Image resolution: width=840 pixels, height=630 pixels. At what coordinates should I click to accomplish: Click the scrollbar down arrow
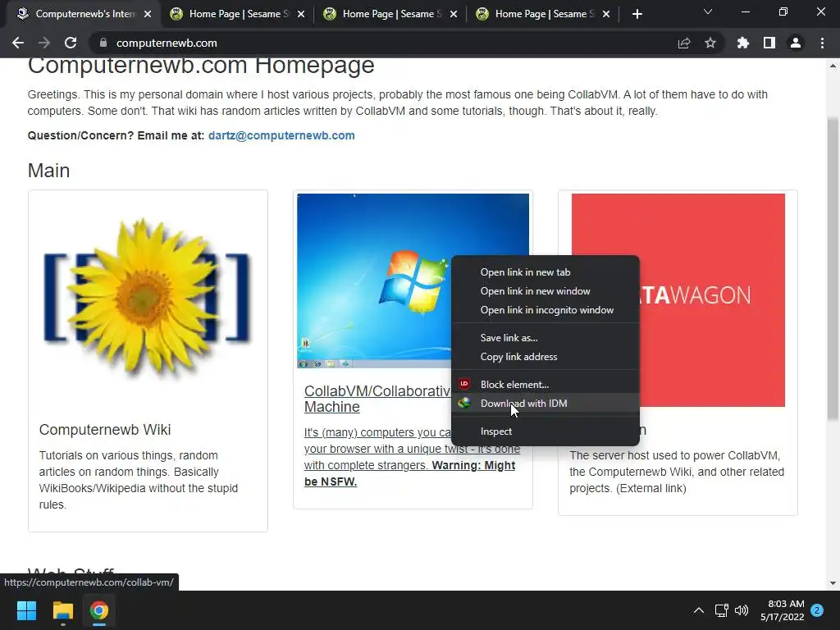tap(833, 583)
